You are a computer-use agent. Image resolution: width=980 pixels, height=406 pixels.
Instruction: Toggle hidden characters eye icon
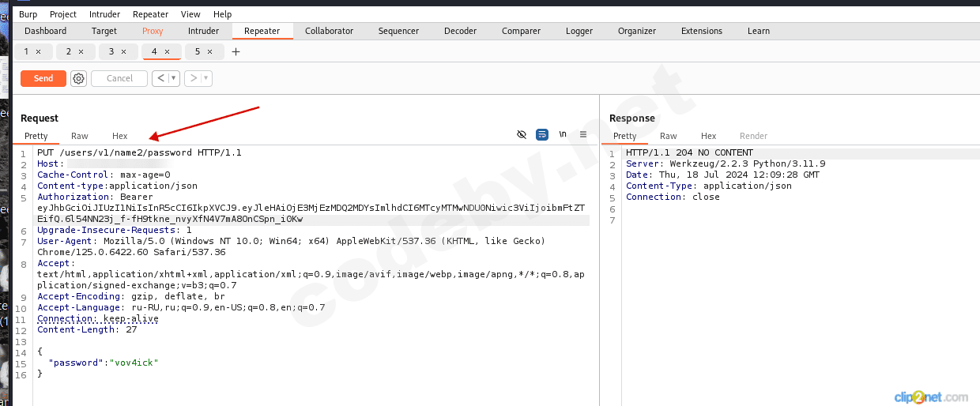click(x=522, y=135)
